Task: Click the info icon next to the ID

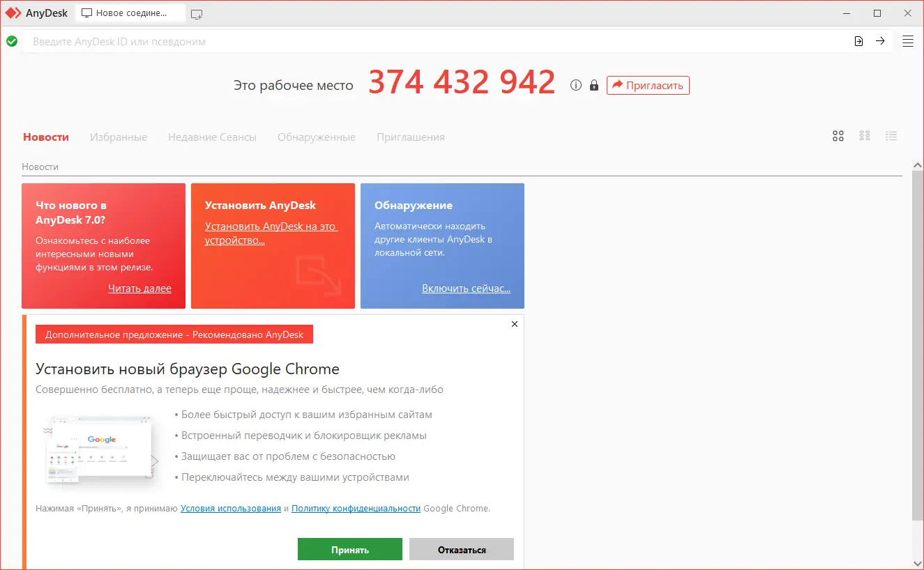Action: coord(576,85)
